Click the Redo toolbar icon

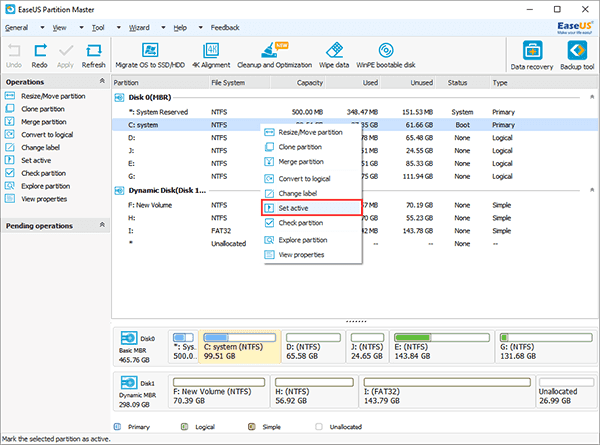coord(40,56)
